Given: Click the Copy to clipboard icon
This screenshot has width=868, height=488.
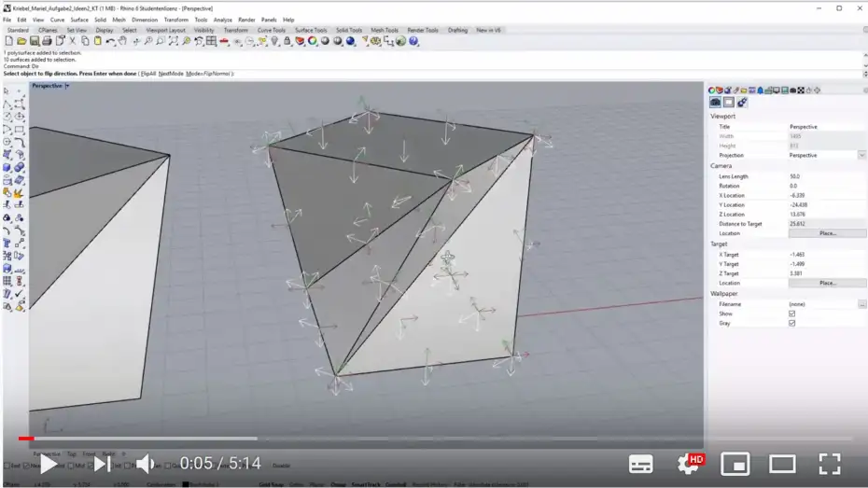Looking at the screenshot, I should point(85,41).
